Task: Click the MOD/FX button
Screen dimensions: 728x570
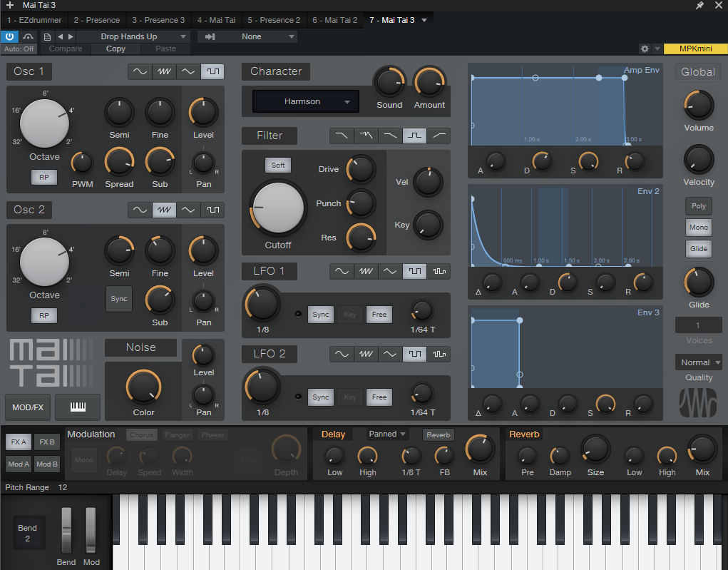Action: (28, 407)
